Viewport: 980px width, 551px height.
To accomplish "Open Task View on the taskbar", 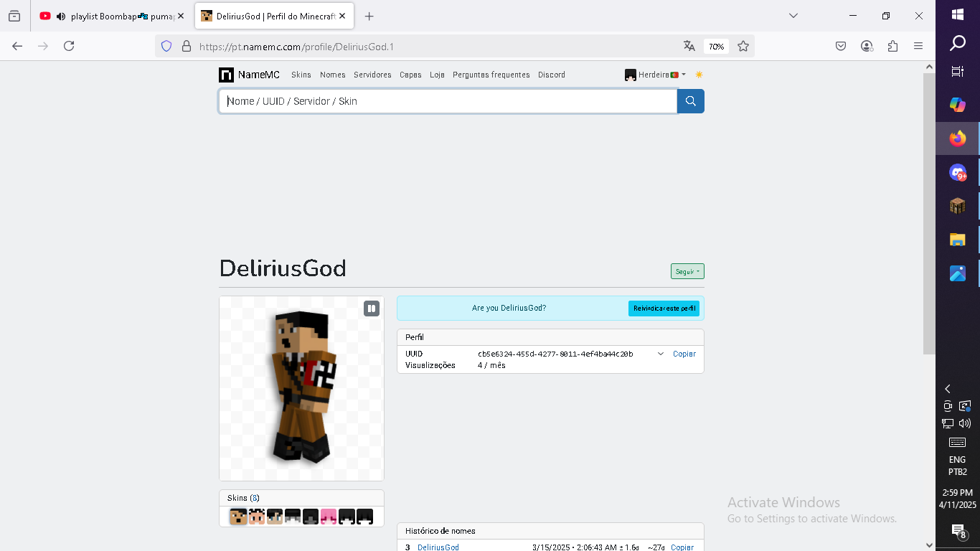I will click(958, 72).
